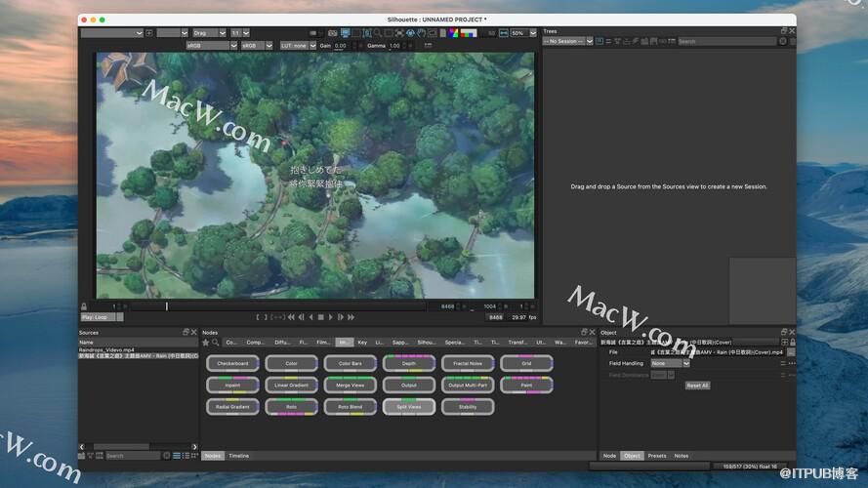Open the Play Loop mode dropdown

(x=103, y=317)
